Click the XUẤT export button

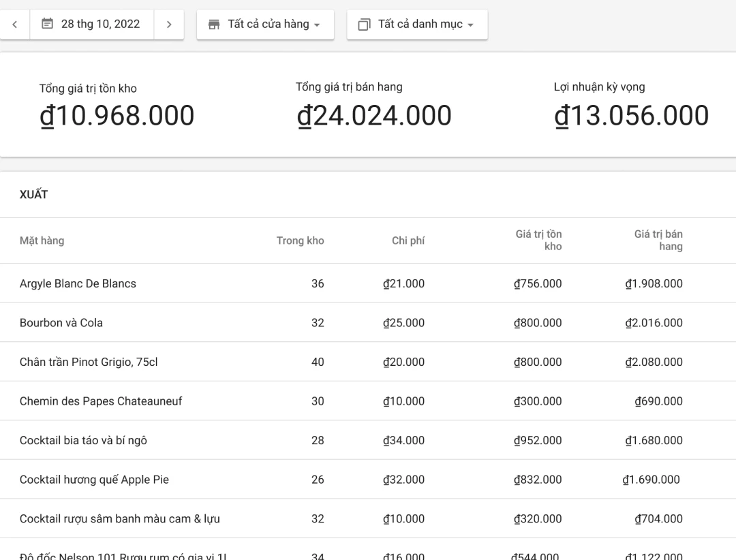point(34,195)
